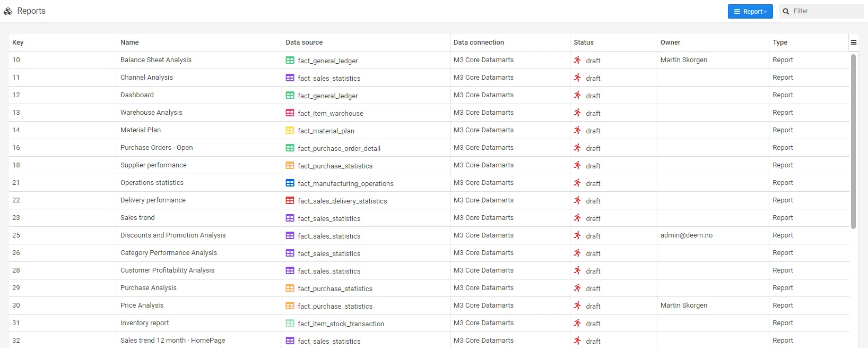Select the Customer Profitability Analysis name
Screen dimensions: 868x348
[167, 270]
